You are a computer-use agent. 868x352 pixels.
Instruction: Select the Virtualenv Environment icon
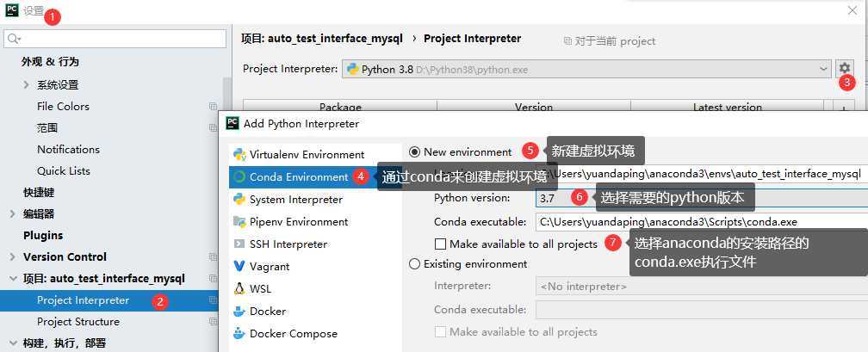click(239, 154)
